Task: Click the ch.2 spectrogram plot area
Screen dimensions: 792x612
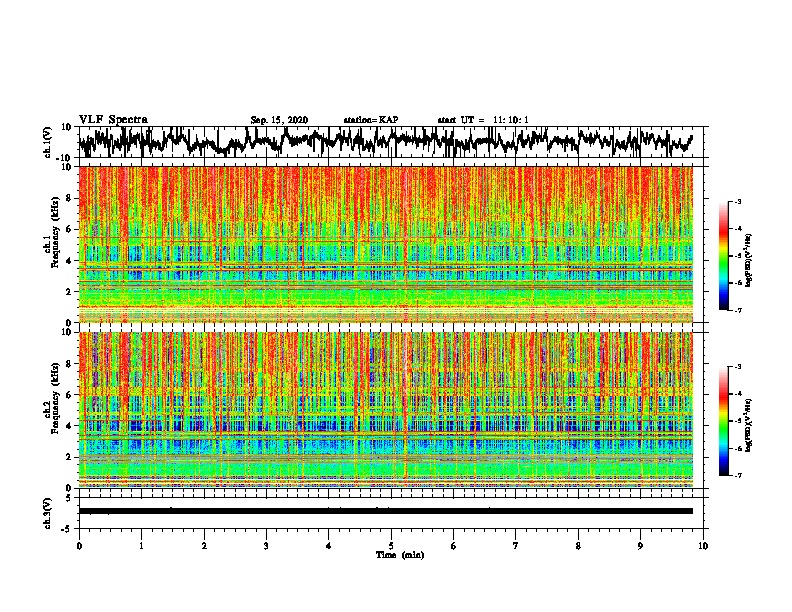Action: (x=386, y=410)
